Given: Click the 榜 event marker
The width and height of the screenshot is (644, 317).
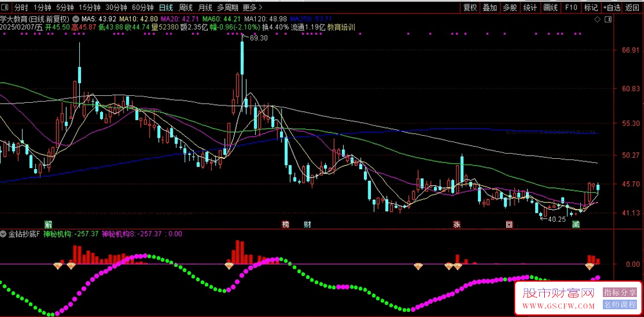Looking at the screenshot, I should (x=285, y=224).
